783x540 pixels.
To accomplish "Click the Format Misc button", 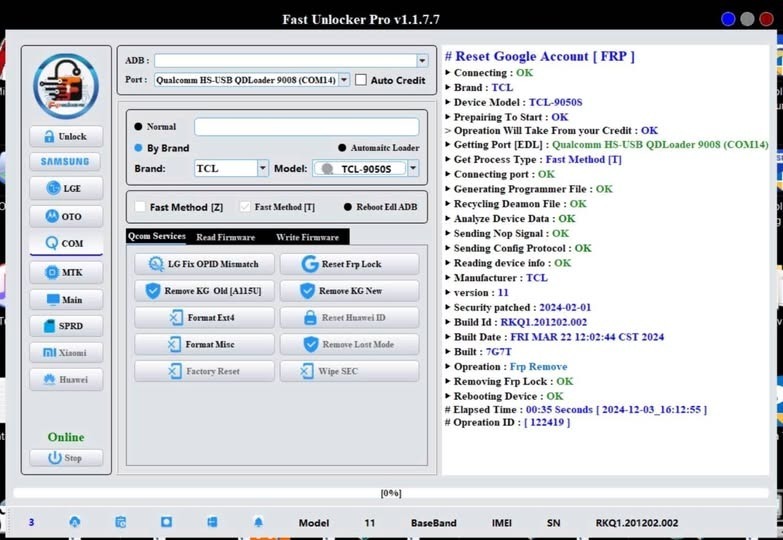I will point(204,344).
